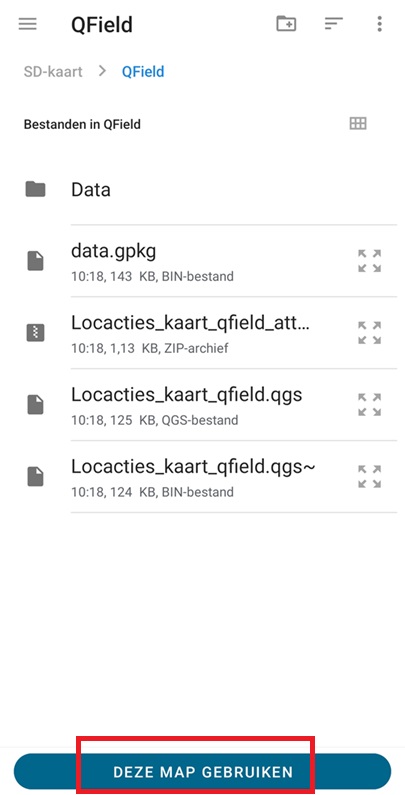This screenshot has height=795, width=405.
Task: Select the Locacties_kaart_qfield_att ZIP archive
Action: point(203,333)
